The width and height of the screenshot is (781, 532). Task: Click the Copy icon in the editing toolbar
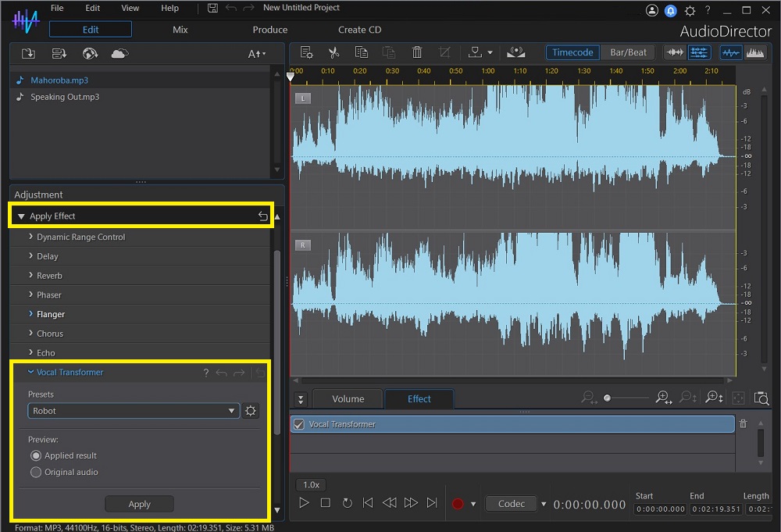click(361, 52)
